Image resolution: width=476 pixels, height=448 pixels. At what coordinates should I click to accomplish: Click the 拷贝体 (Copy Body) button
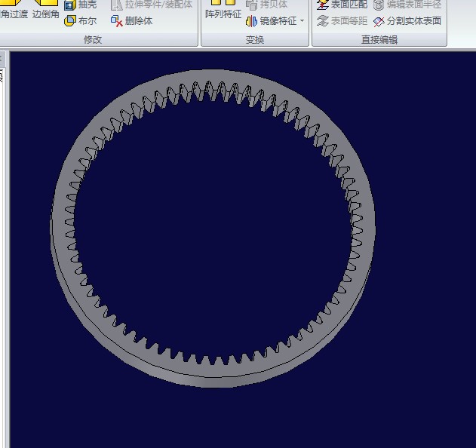252,5
